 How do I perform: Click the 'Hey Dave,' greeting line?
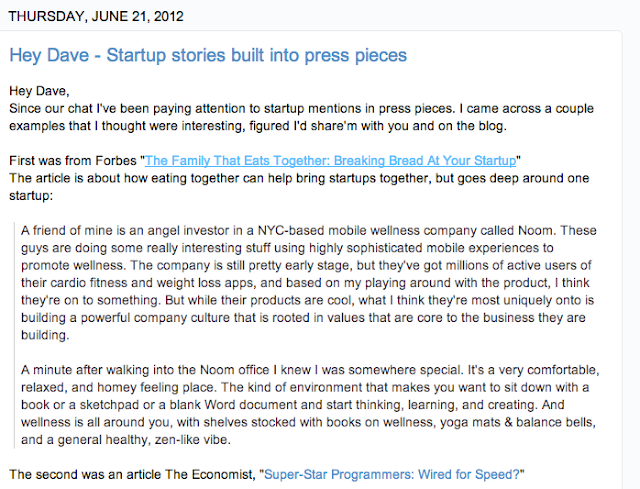pyautogui.click(x=39, y=91)
